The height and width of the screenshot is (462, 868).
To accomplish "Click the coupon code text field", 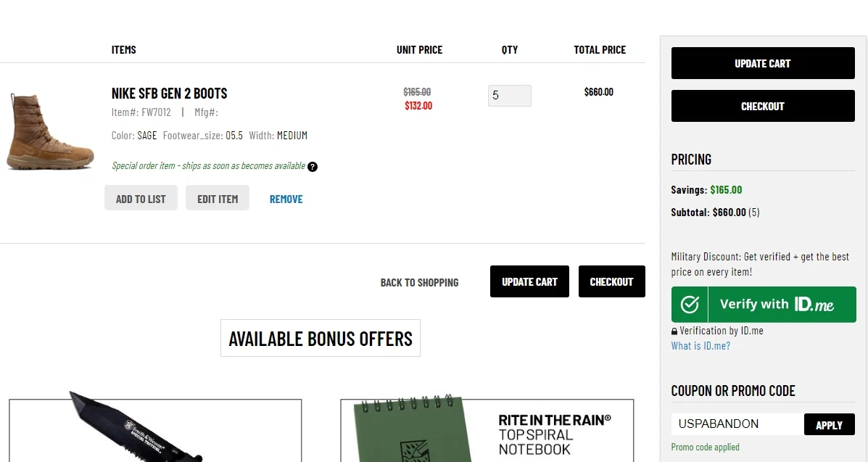I will 737,424.
